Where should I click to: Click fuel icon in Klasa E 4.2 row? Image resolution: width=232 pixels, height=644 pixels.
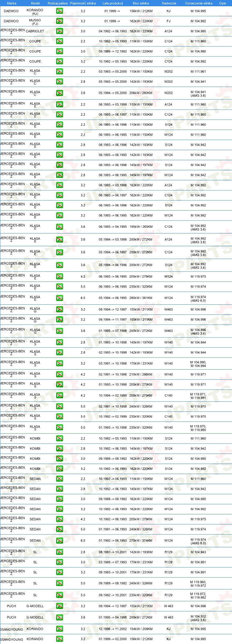point(59,276)
